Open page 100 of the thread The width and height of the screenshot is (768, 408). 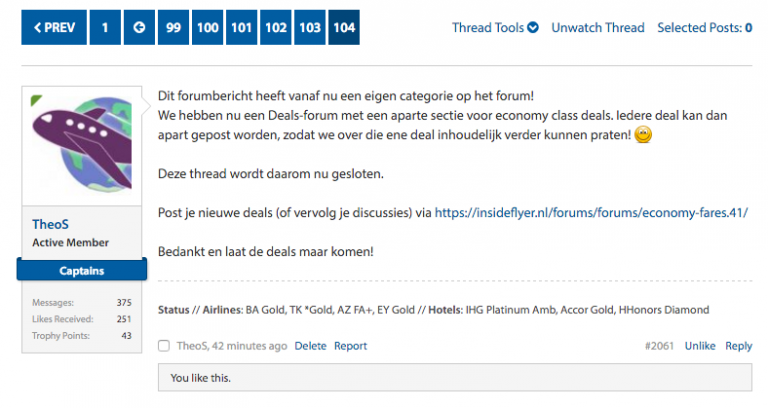207,27
